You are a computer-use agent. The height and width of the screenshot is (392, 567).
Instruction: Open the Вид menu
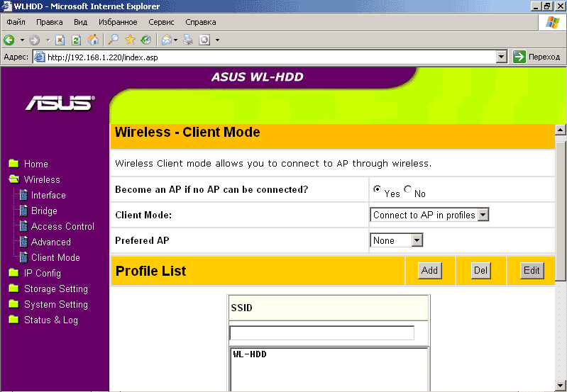80,22
